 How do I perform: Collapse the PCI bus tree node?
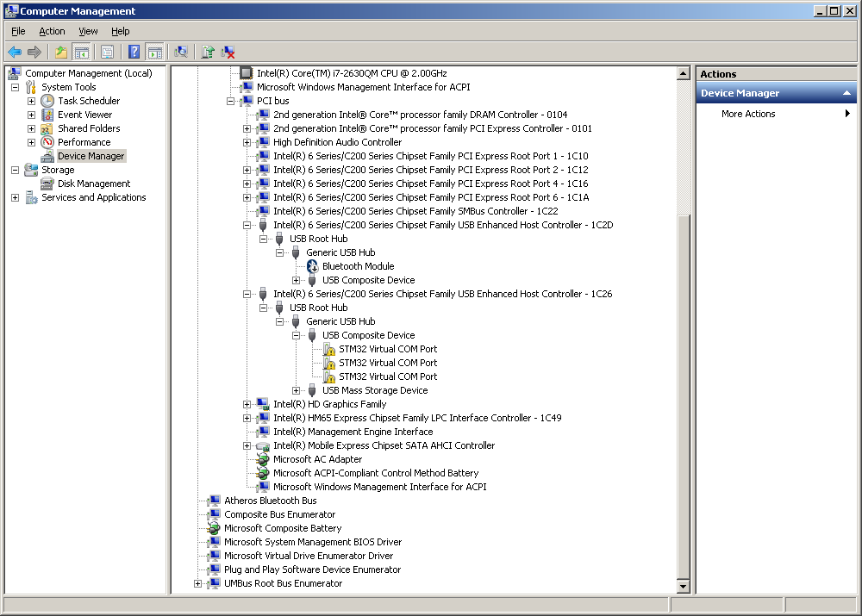click(230, 101)
